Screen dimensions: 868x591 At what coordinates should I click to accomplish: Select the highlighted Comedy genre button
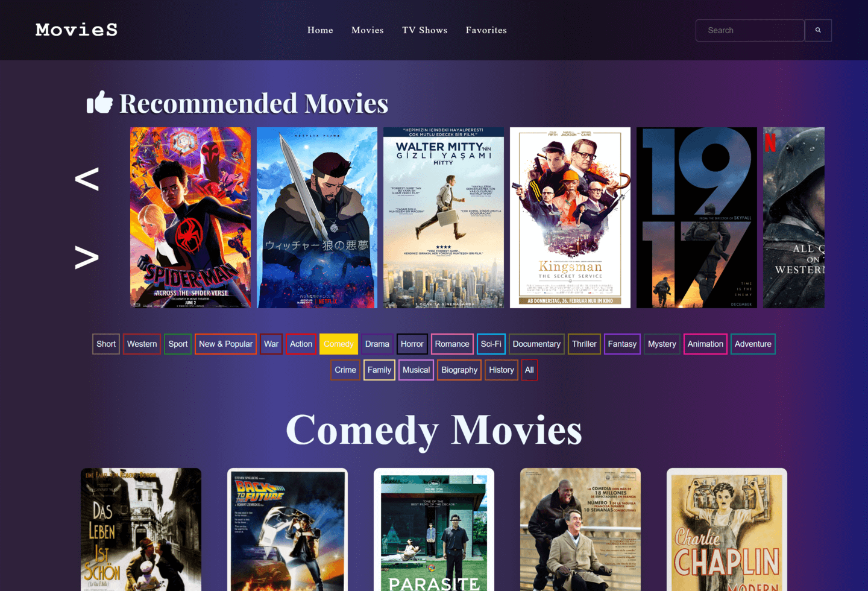pyautogui.click(x=339, y=344)
